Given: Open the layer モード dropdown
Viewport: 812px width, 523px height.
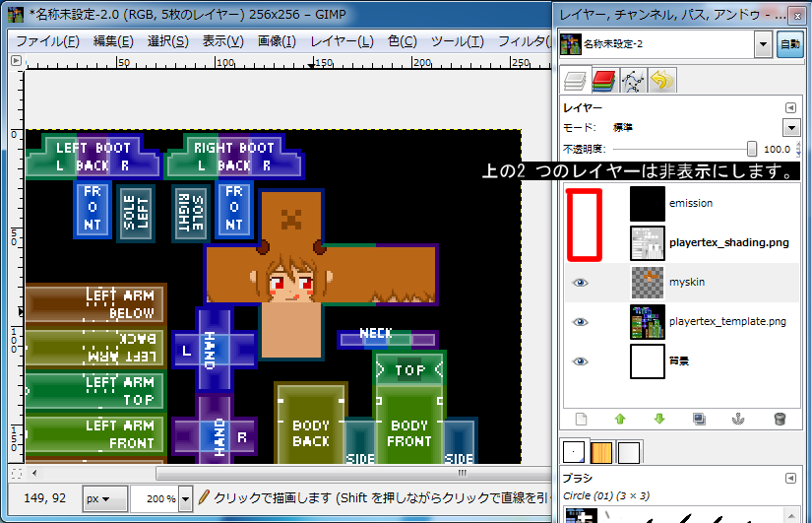Looking at the screenshot, I should 791,127.
